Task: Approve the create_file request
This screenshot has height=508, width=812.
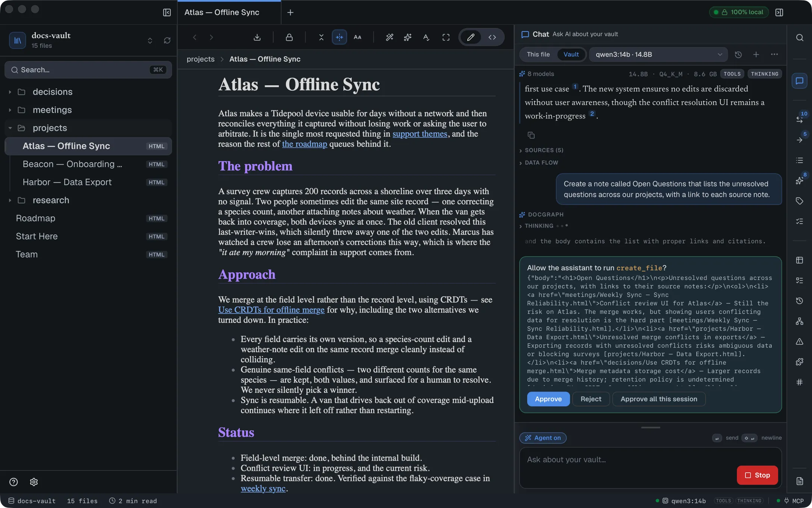Action: (x=548, y=399)
